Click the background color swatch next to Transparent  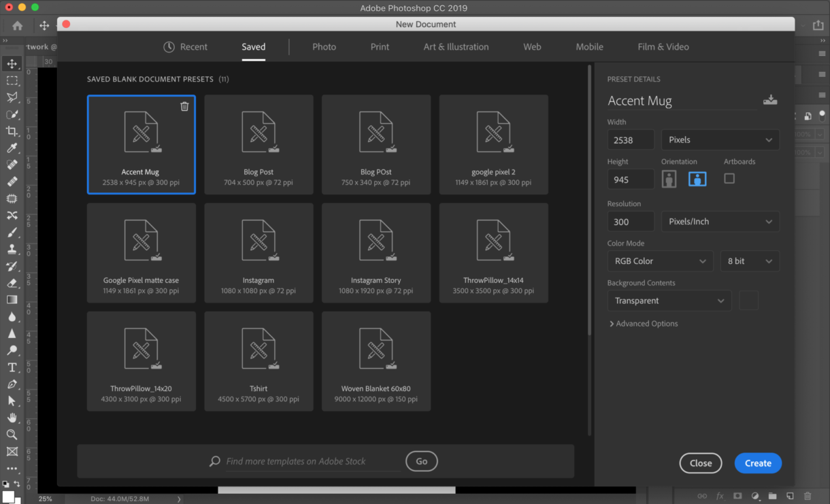pos(748,301)
